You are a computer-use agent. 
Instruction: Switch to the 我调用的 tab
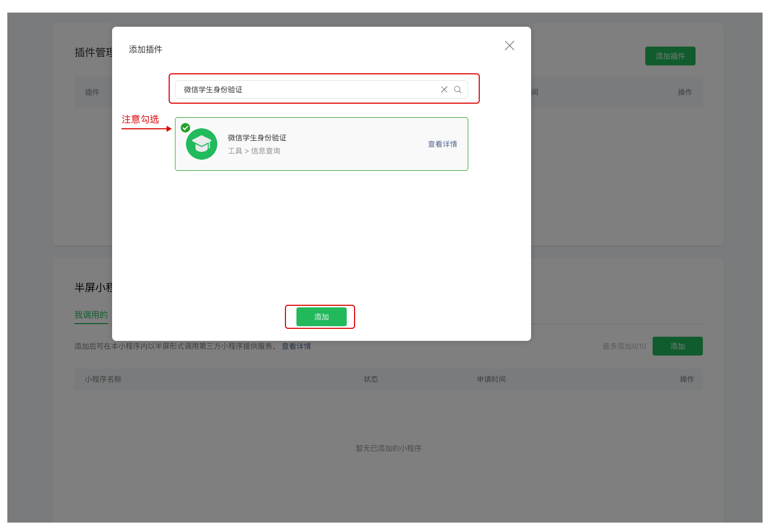click(x=91, y=315)
